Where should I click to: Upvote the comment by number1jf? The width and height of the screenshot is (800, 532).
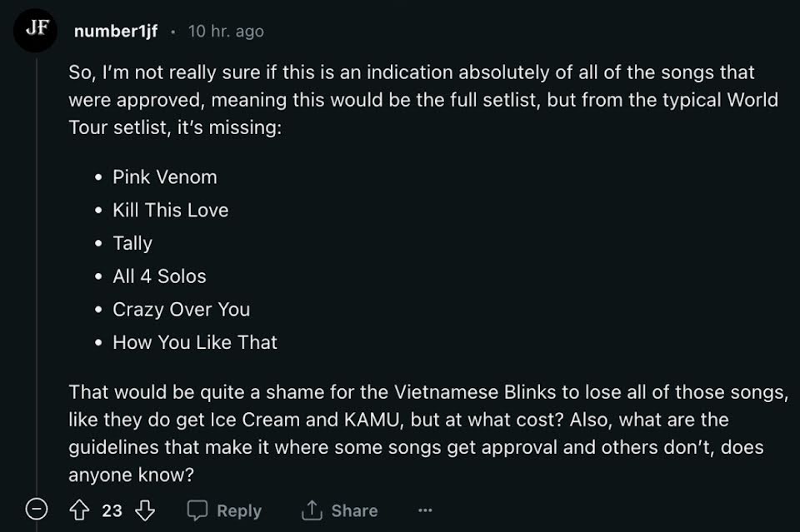[79, 510]
